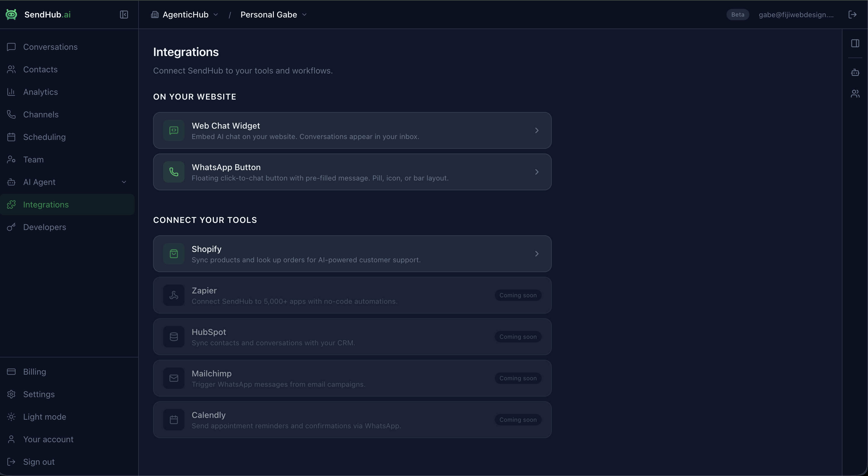
Task: Click the Shopify shopping bag icon
Action: tap(174, 254)
